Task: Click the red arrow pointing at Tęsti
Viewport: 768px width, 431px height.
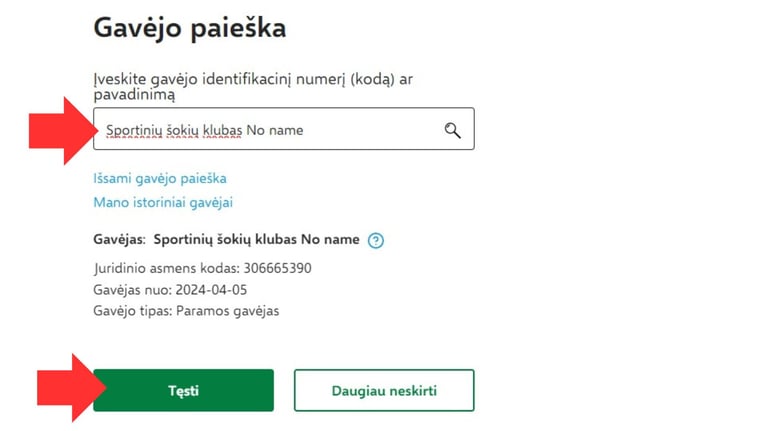Action: click(71, 387)
